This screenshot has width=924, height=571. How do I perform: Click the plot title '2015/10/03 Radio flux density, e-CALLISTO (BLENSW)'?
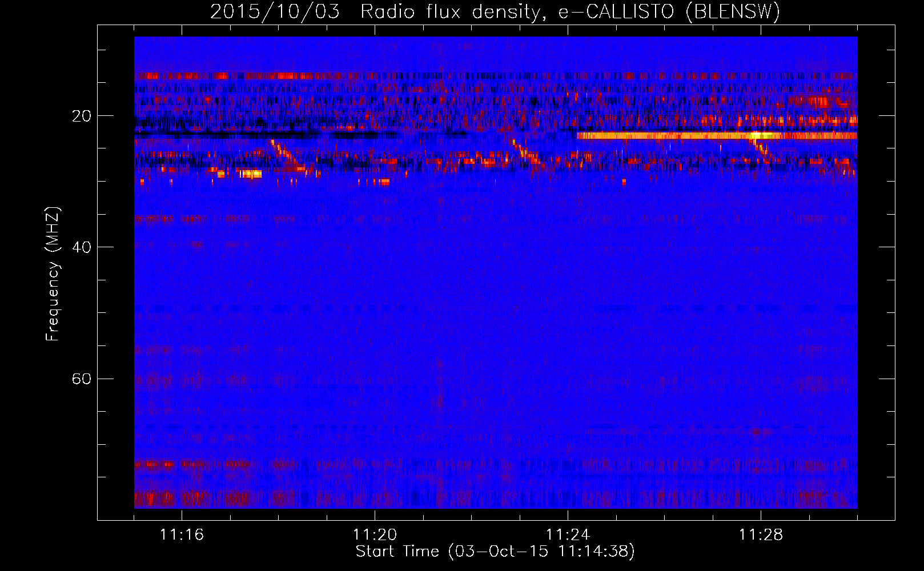495,12
